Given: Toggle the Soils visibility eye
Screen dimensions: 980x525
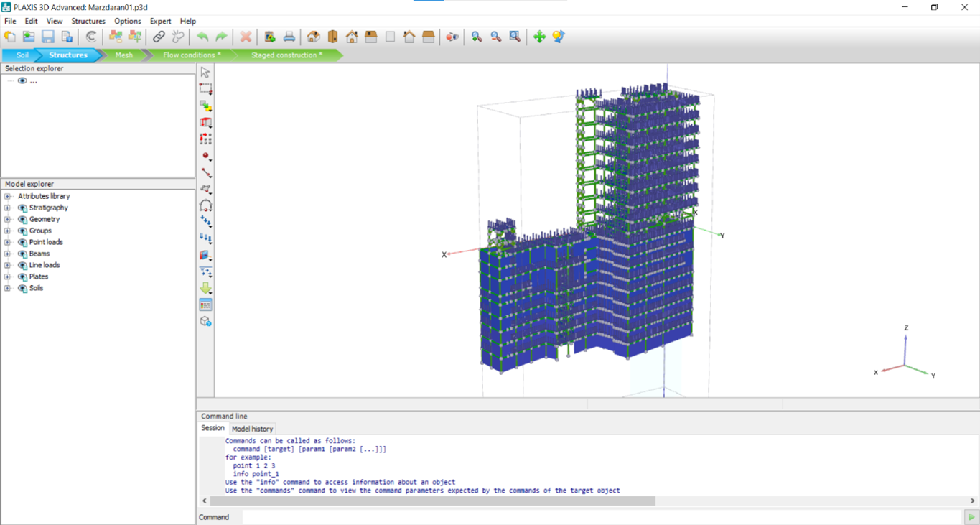Looking at the screenshot, I should pos(22,288).
